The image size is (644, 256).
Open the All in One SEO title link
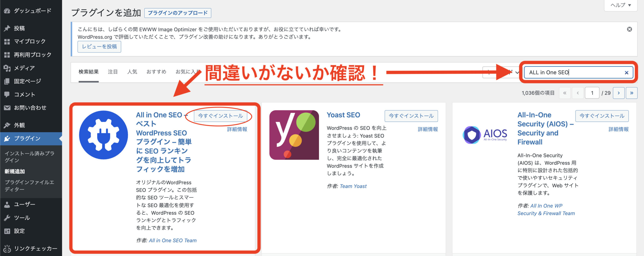(164, 142)
